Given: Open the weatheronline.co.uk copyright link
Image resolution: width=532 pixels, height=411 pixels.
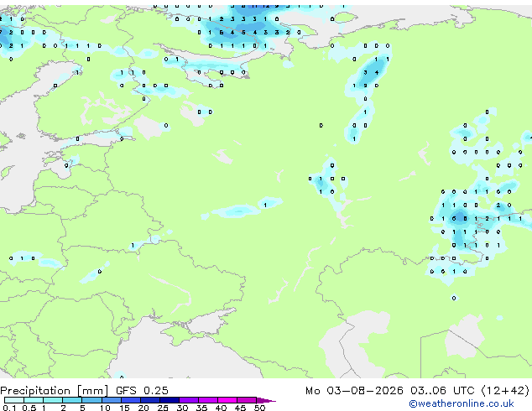Looking at the screenshot, I should pos(462,403).
